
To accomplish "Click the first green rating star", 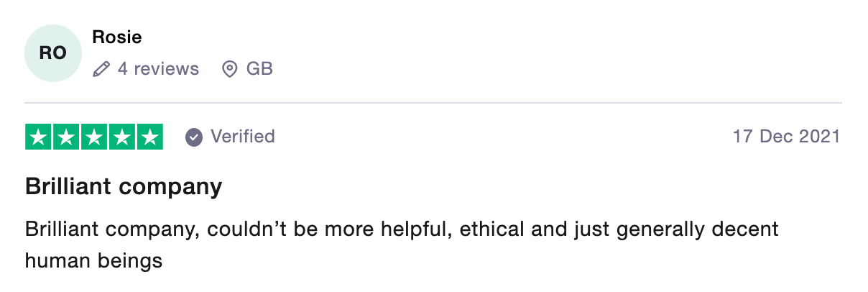I will click(39, 137).
